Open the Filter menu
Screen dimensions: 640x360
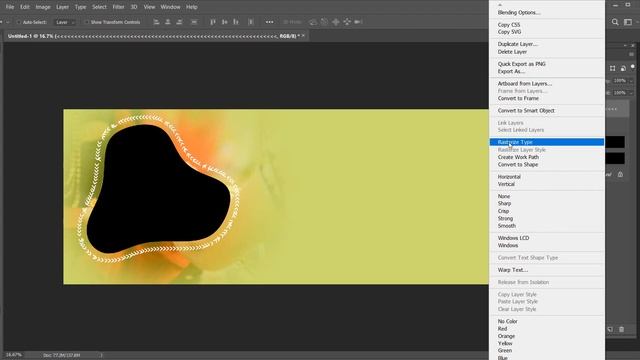click(x=118, y=7)
